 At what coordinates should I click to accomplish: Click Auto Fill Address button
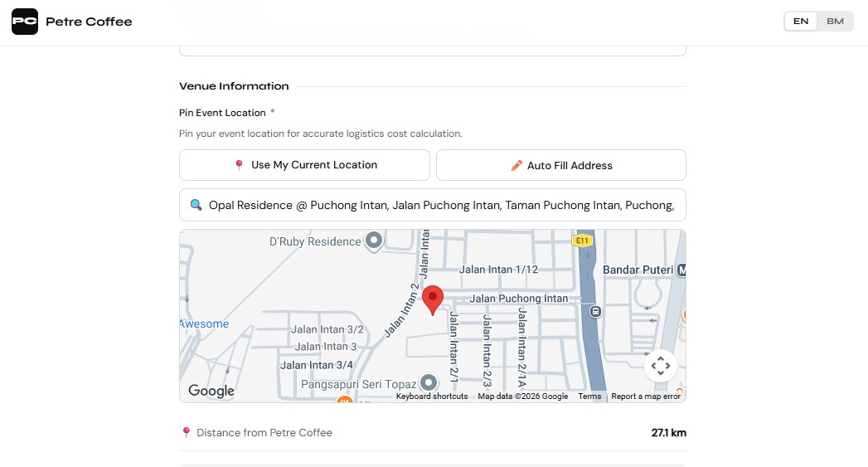point(561,165)
